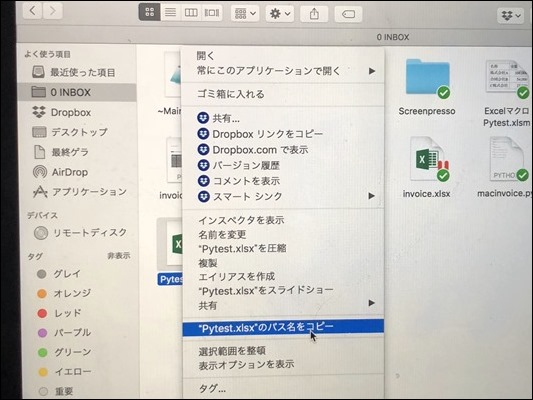The image size is (533, 400).
Task: Choose 表示オプションを表示 menu item
Action: tap(283, 365)
